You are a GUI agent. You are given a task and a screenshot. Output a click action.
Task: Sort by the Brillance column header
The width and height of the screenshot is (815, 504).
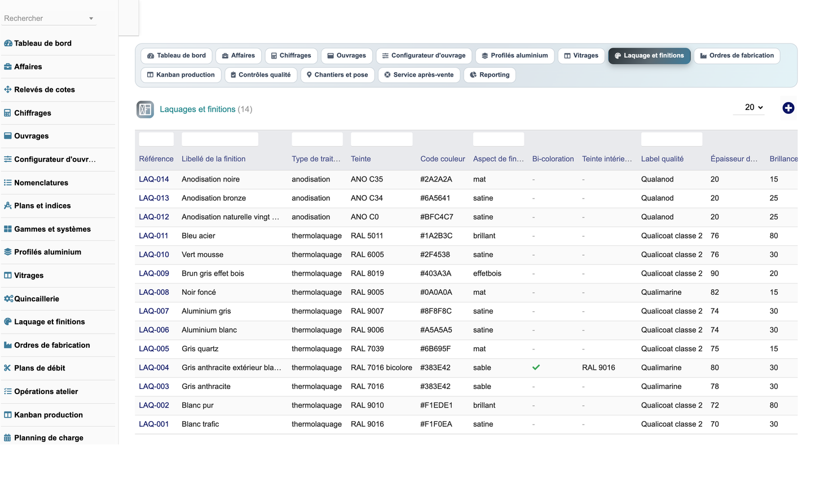pos(783,159)
